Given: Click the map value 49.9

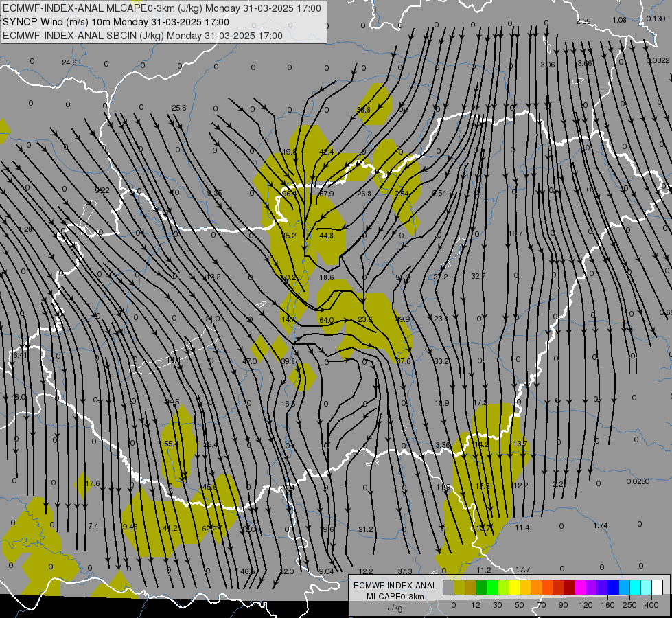Looking at the screenshot, I should 402,319.
